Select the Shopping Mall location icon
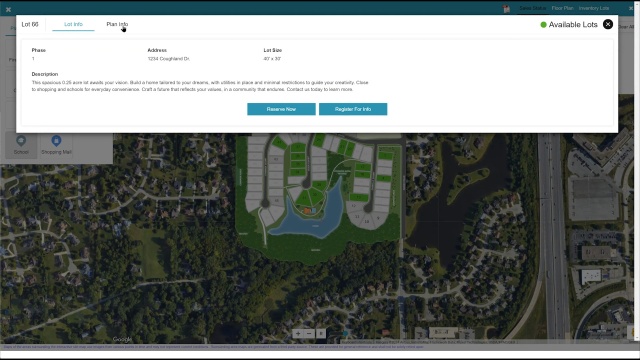Screen dimensions: 640x360 pyautogui.click(x=56, y=144)
